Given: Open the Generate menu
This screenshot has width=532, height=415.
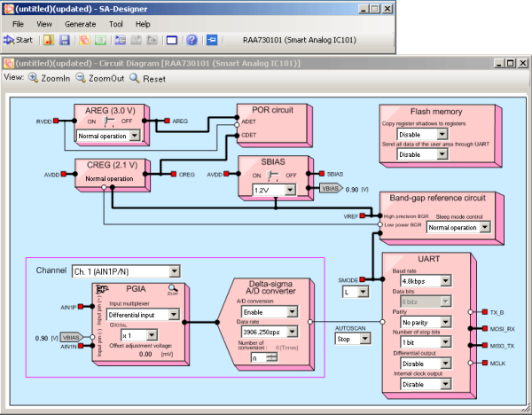Looking at the screenshot, I should [81, 24].
